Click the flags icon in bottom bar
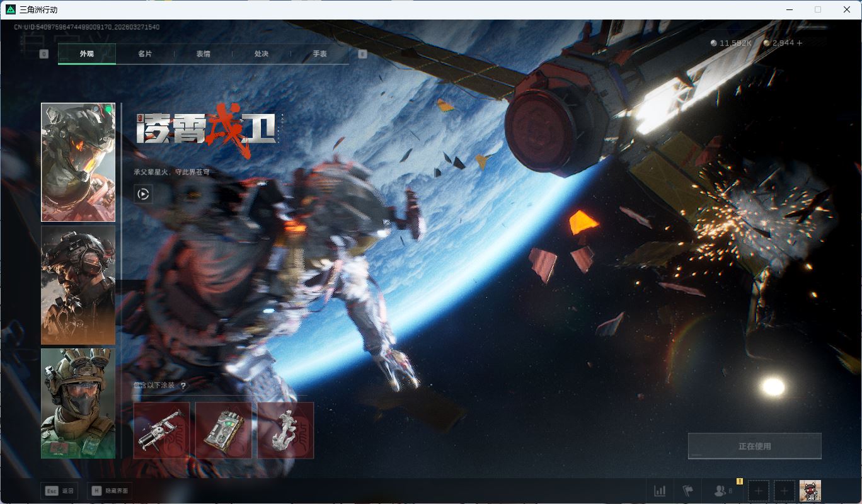The height and width of the screenshot is (504, 862). click(x=687, y=491)
